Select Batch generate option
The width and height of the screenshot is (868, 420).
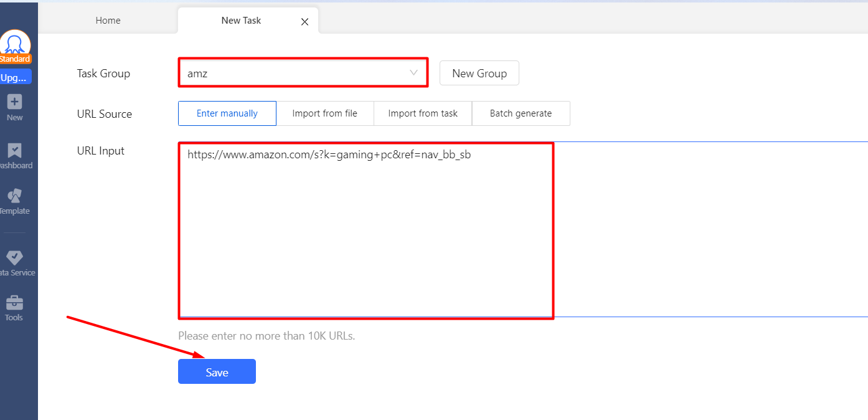[521, 113]
